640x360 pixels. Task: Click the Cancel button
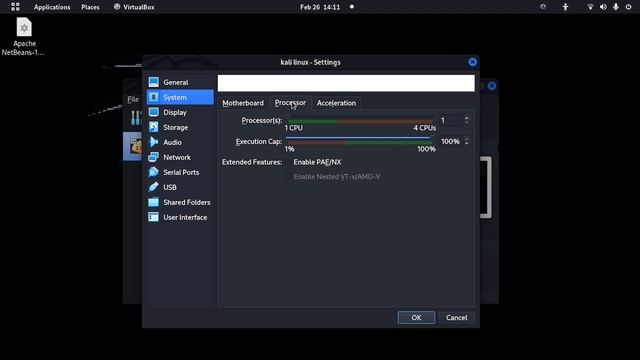point(456,318)
